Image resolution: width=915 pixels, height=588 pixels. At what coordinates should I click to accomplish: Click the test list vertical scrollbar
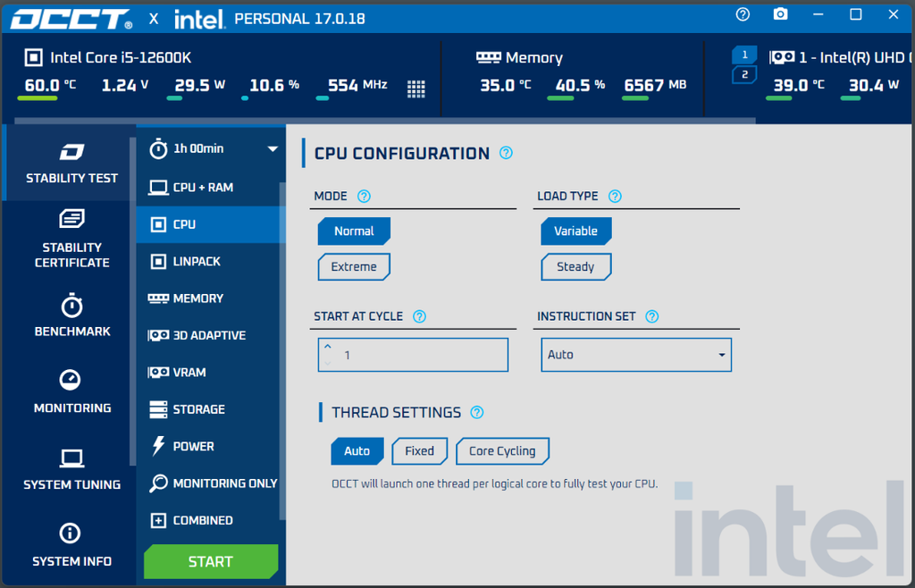283,350
